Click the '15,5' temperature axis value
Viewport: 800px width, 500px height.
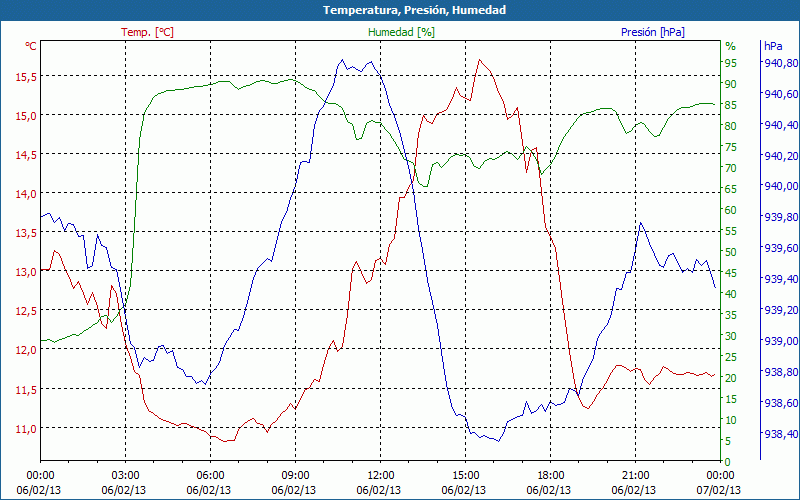26,77
